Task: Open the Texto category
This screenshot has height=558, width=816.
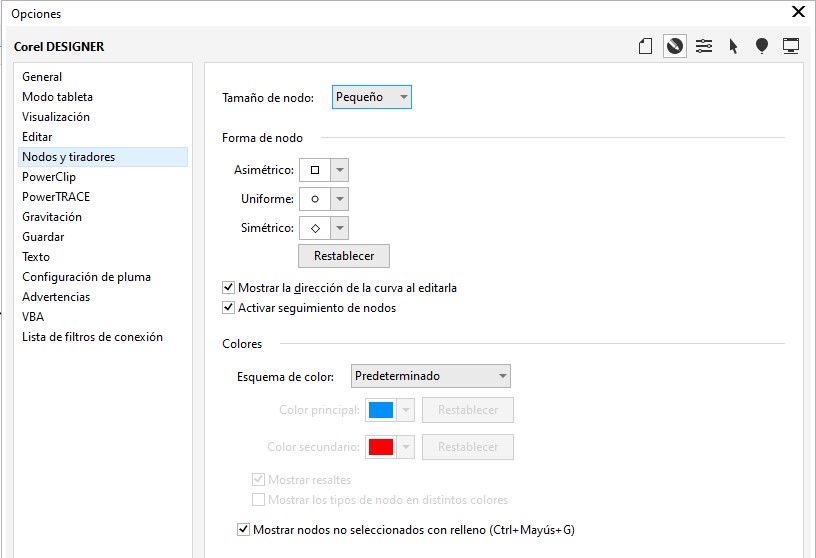Action: point(103,257)
